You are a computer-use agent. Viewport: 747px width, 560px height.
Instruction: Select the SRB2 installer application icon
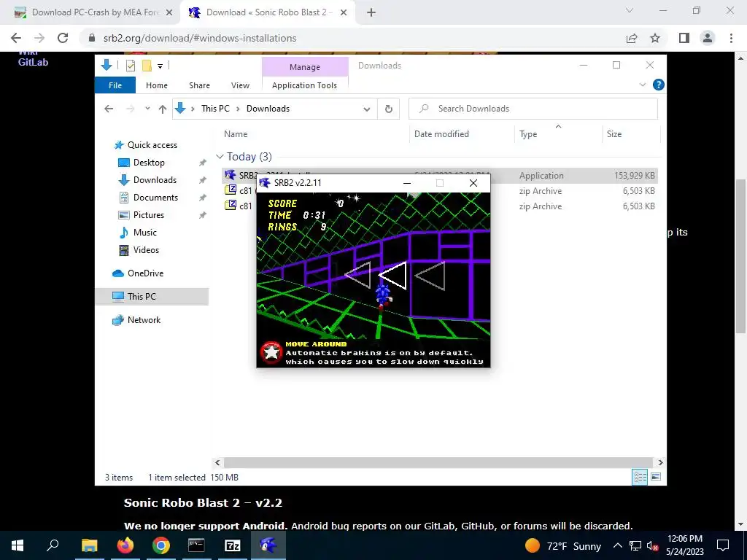pos(231,175)
